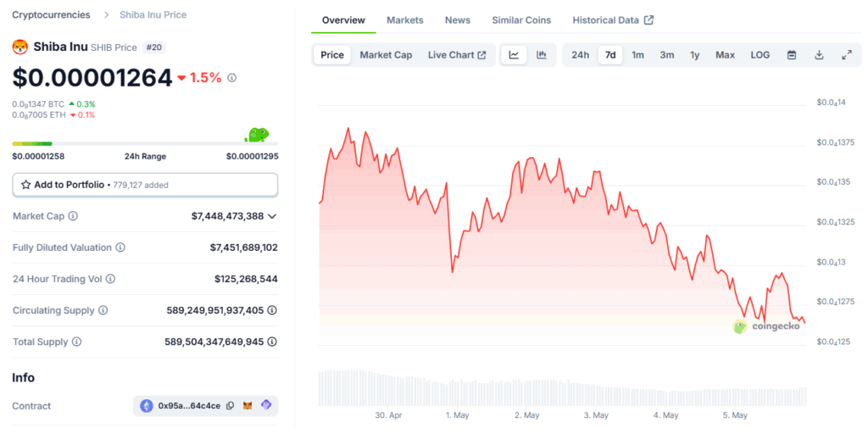Switch to candlestick chart view

coord(542,55)
